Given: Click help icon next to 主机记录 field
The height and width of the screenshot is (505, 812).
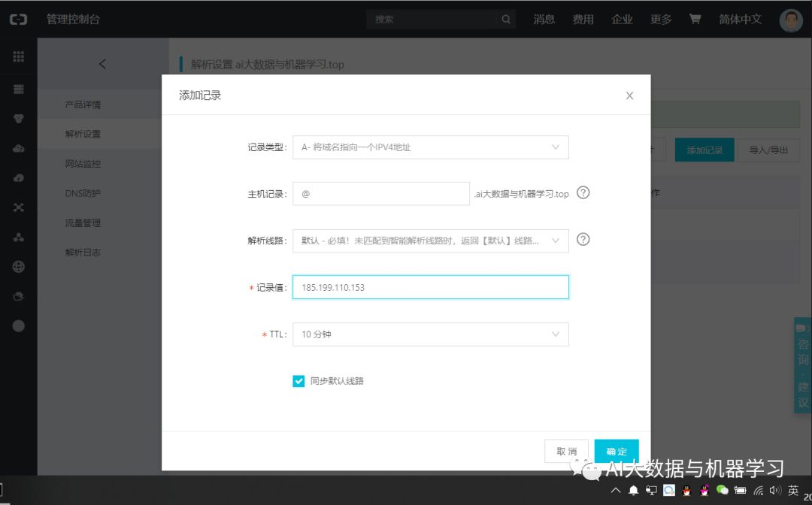Looking at the screenshot, I should (x=583, y=193).
